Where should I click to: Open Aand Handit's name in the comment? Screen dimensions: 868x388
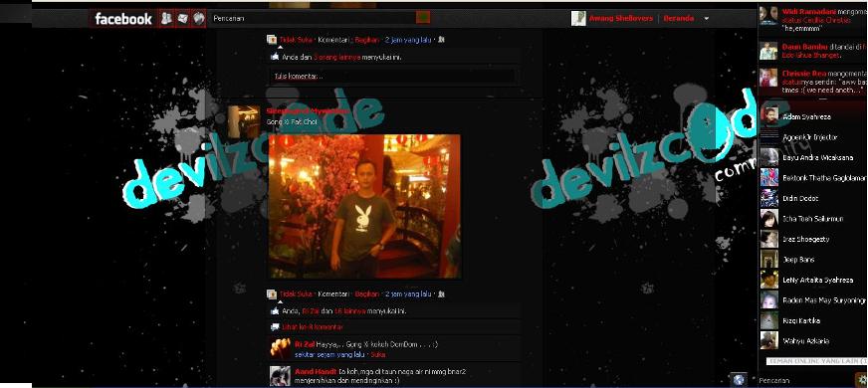coord(316,371)
